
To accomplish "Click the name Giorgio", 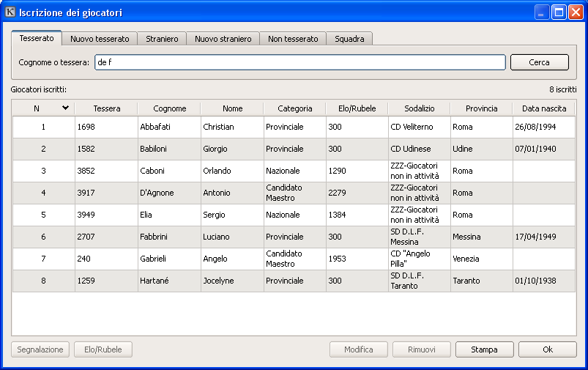I will click(x=215, y=149).
